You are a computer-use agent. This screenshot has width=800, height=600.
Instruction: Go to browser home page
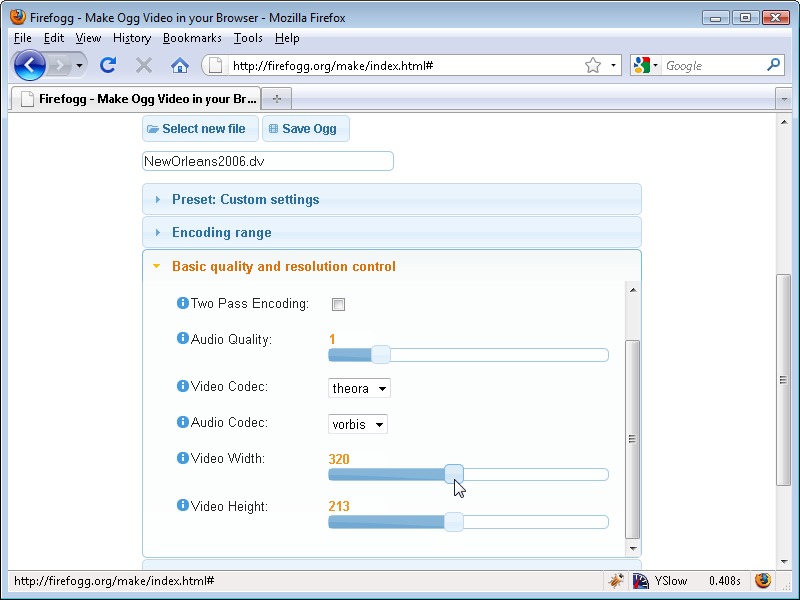click(x=179, y=64)
